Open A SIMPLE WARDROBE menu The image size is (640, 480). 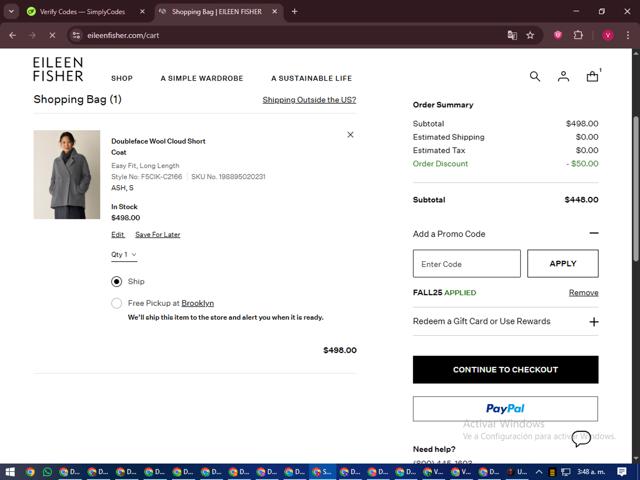click(x=202, y=78)
